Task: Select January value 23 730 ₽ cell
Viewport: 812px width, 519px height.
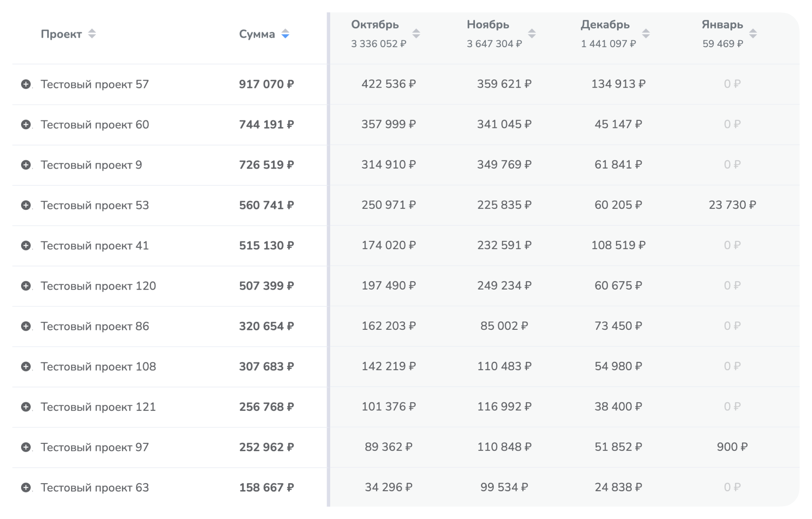Action: click(x=732, y=205)
